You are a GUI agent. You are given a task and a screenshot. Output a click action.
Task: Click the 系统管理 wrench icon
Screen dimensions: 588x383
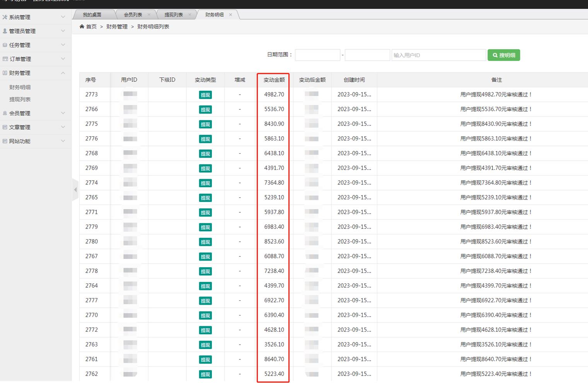click(5, 17)
